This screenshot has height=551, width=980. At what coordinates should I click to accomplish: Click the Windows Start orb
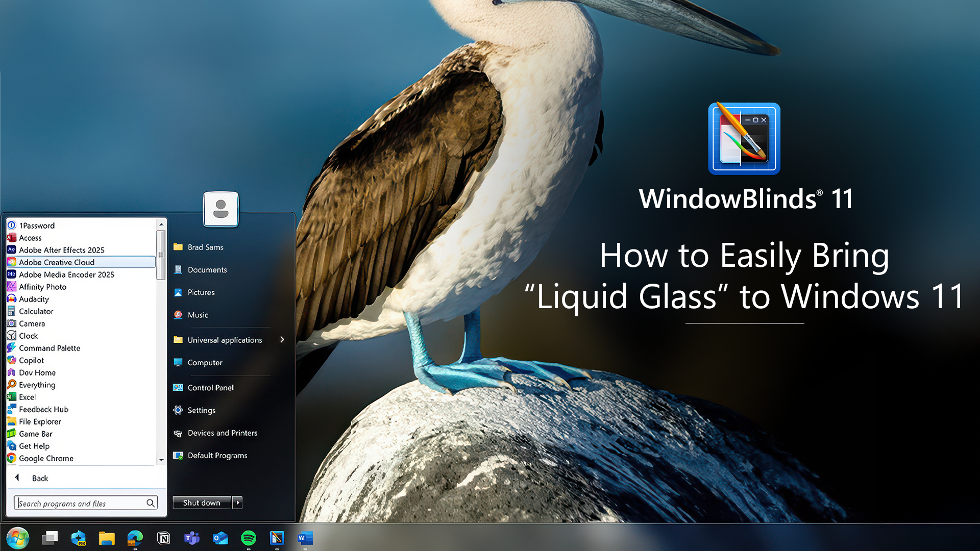[x=18, y=538]
